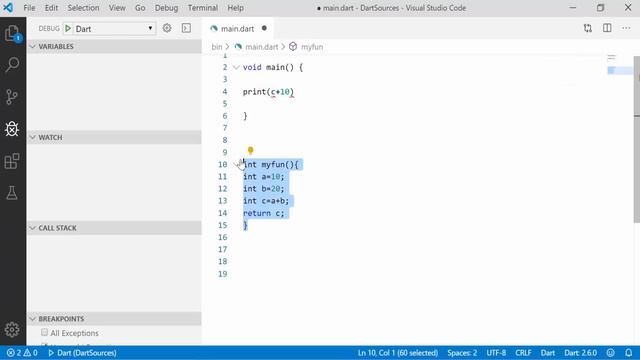
Task: Open the Manage gear at sidebar bottom
Action: (12, 329)
